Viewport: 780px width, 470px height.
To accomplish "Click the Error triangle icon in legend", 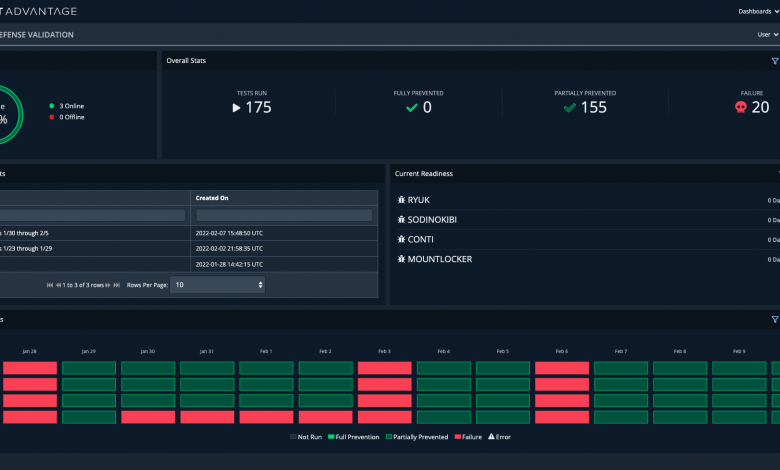I will tap(491, 437).
